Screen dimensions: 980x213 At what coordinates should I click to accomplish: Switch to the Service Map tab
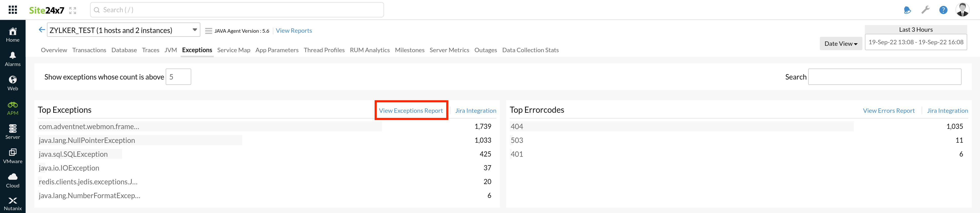[233, 50]
